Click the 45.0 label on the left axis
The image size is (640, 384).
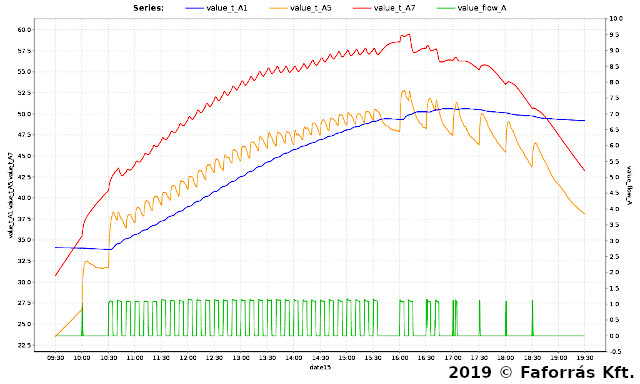(24, 156)
